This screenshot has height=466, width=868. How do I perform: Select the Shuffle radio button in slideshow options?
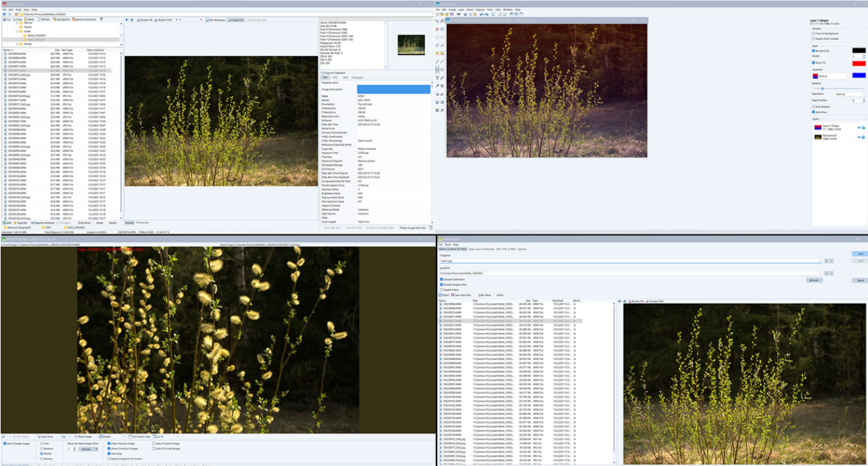pos(41,454)
